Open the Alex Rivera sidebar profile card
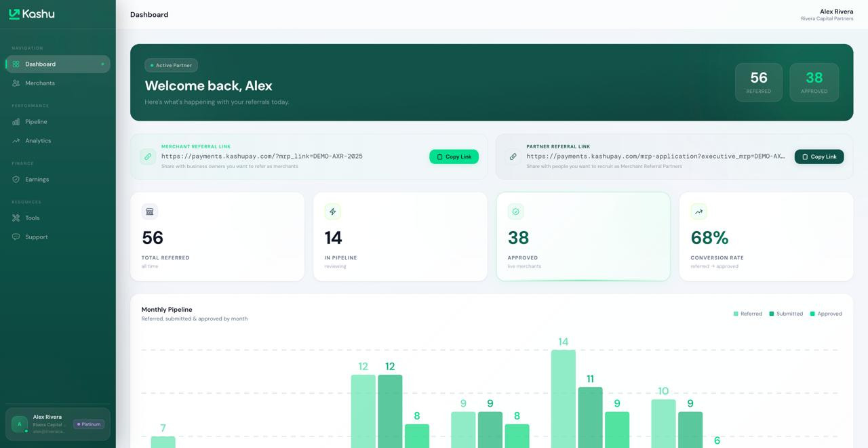This screenshot has height=448, width=868. point(58,424)
